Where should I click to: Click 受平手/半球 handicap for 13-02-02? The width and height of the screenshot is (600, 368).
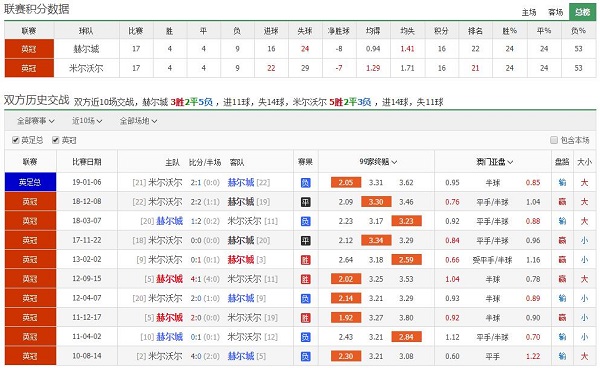pos(492,260)
